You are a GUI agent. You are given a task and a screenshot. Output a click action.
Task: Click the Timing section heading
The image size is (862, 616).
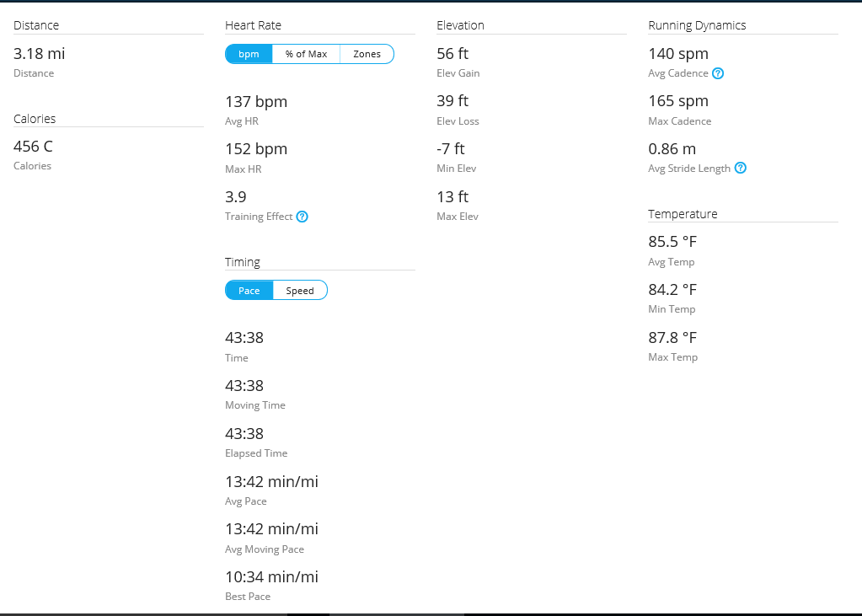(243, 262)
